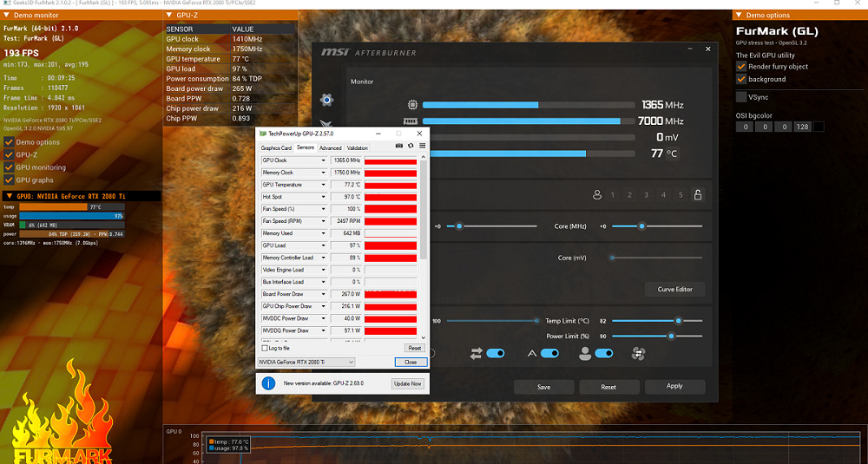868x464 pixels.
Task: Click the sync arrows icon in Afterburner
Action: coord(476,353)
